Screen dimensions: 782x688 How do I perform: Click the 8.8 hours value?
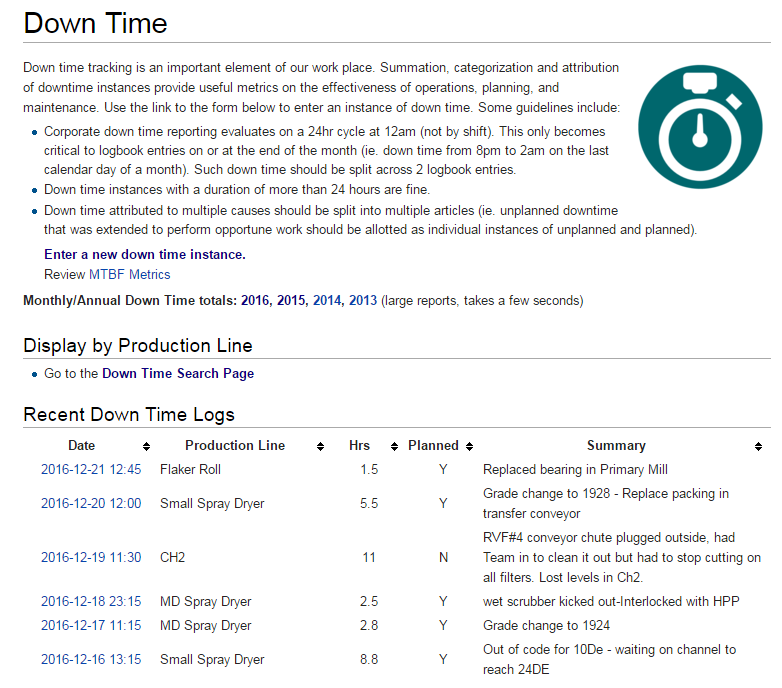[x=369, y=659]
